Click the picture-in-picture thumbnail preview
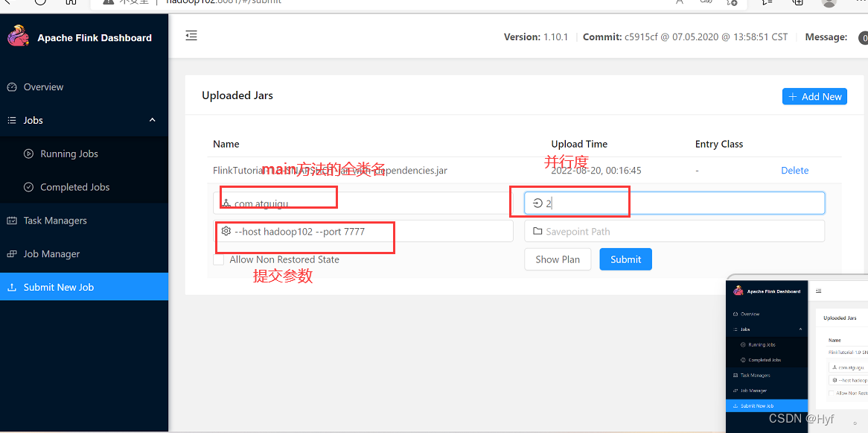 (x=797, y=353)
